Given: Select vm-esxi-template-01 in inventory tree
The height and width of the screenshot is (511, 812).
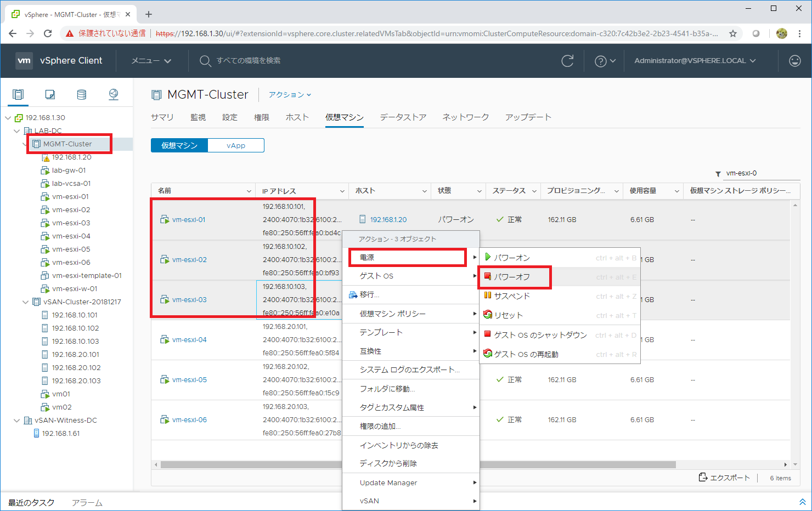Looking at the screenshot, I should [x=87, y=276].
